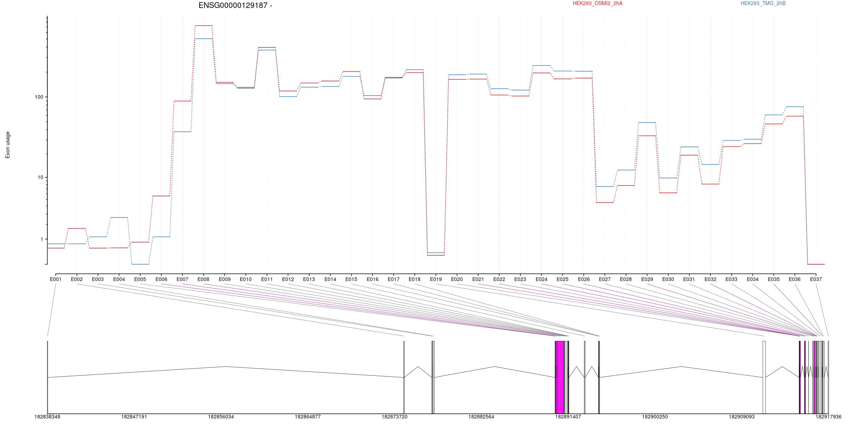The image size is (868, 434).
Task: Click exon label E037
Action: [x=816, y=279]
